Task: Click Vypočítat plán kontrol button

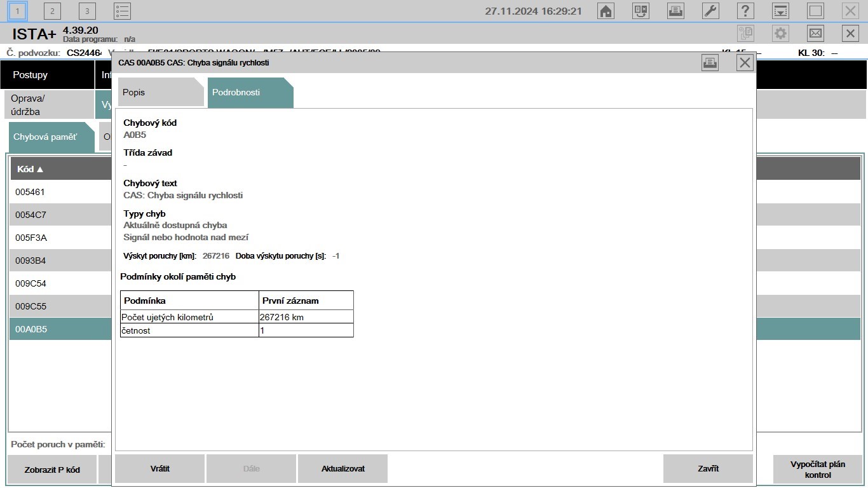Action: 818,470
